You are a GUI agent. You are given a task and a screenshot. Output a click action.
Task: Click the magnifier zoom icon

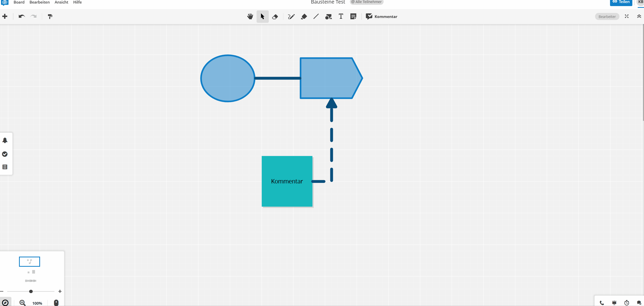coord(22,303)
